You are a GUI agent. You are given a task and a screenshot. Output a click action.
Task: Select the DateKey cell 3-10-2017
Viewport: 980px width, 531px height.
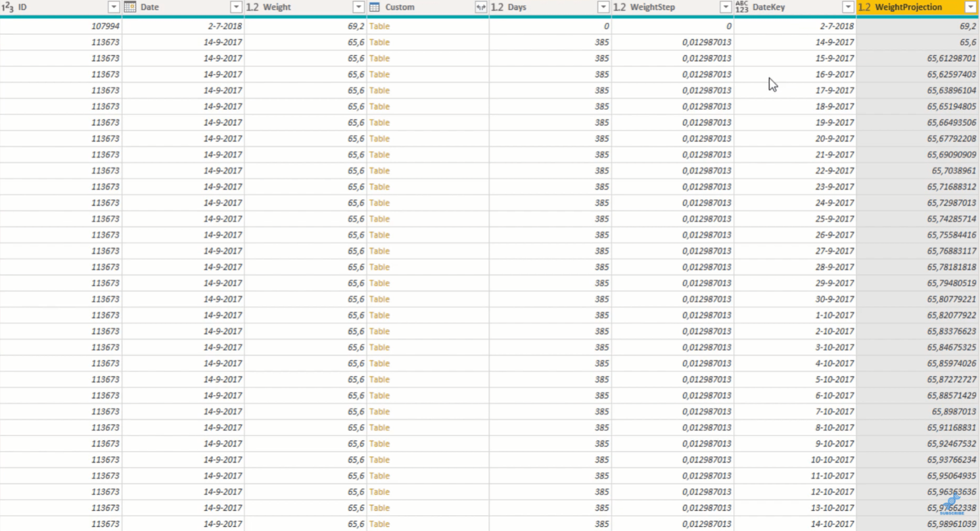coord(795,347)
